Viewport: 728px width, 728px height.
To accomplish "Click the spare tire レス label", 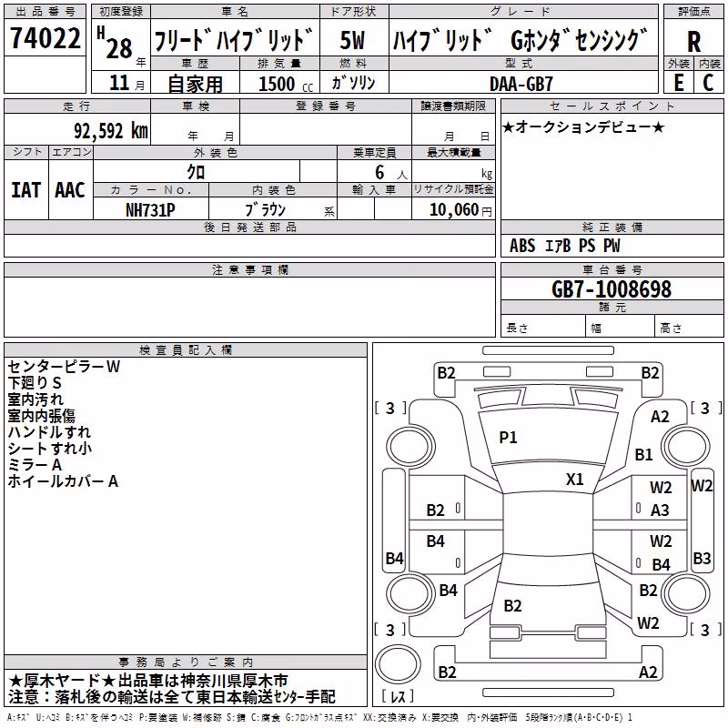I will pos(398,696).
